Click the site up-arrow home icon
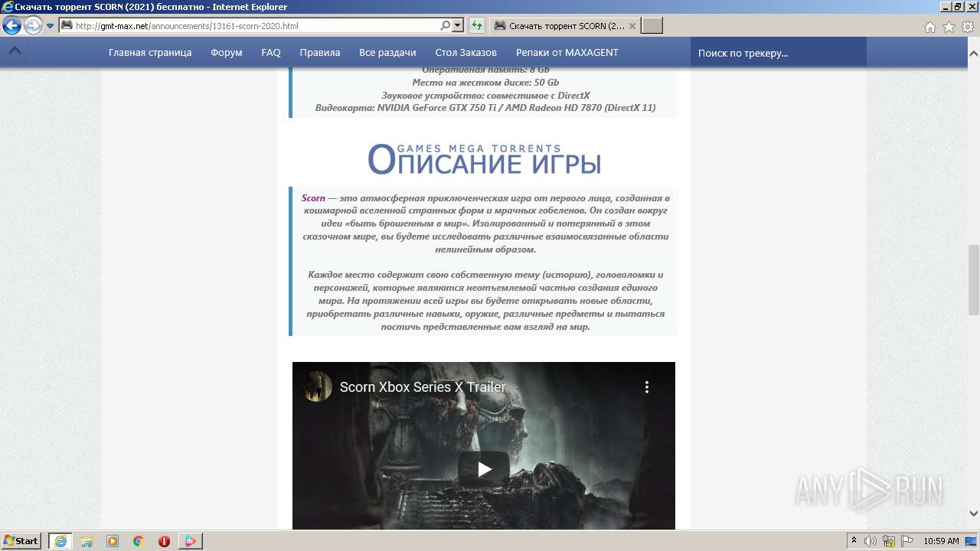980x551 pixels. click(x=15, y=52)
